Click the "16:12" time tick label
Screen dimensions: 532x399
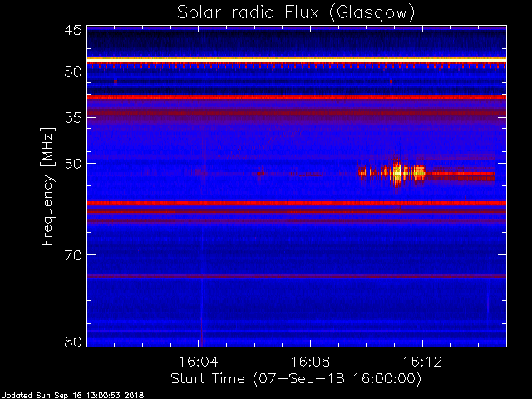[422, 362]
